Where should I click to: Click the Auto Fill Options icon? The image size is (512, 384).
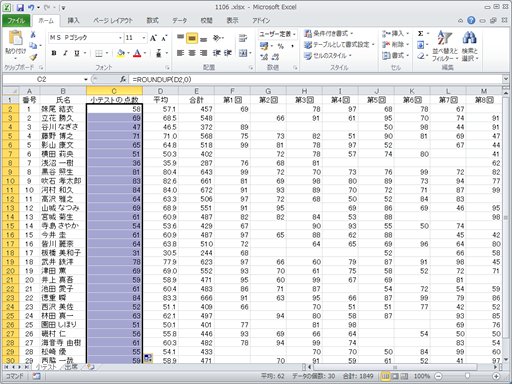[148, 358]
